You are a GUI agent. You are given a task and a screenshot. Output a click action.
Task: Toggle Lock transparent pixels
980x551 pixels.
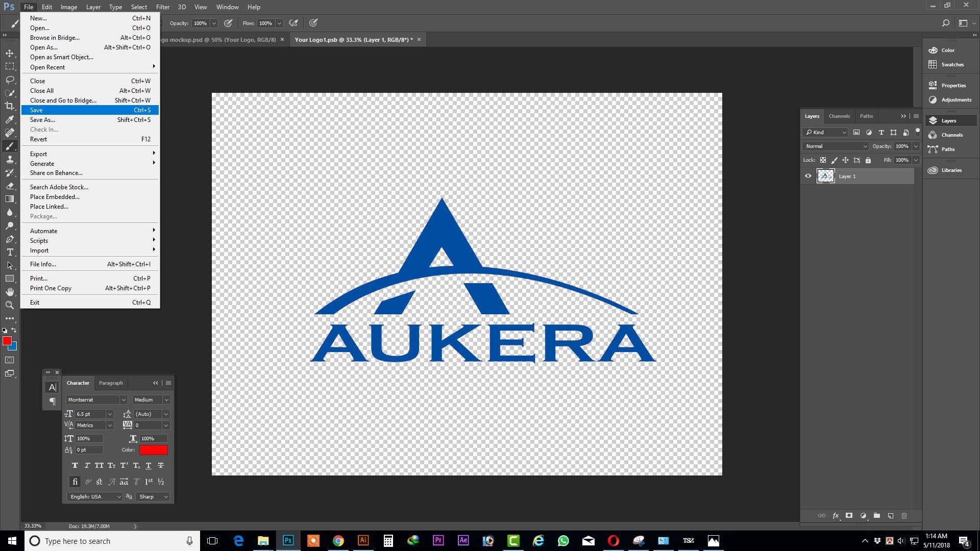click(823, 160)
